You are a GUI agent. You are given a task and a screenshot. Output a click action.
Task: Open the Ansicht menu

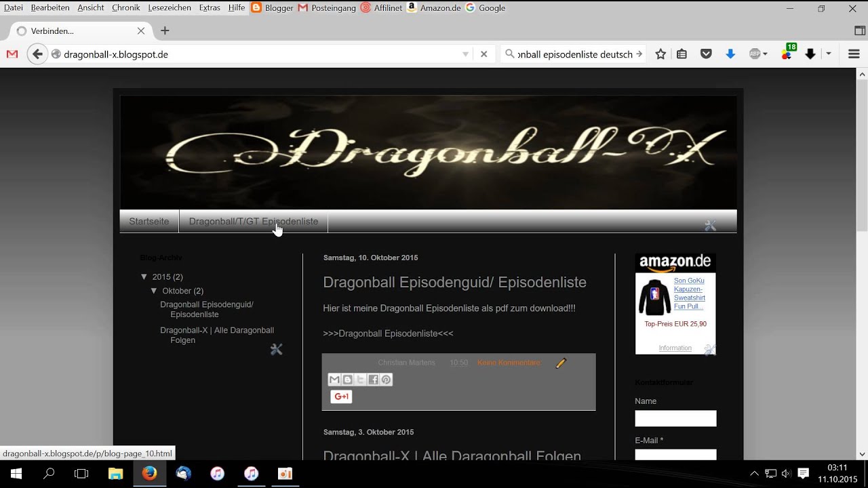click(91, 7)
